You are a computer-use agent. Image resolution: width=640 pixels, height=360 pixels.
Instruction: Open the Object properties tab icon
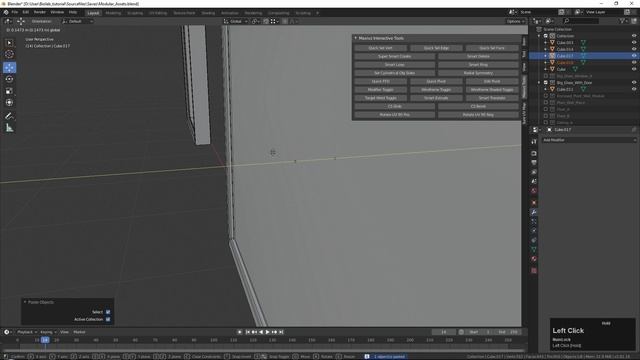tap(534, 203)
